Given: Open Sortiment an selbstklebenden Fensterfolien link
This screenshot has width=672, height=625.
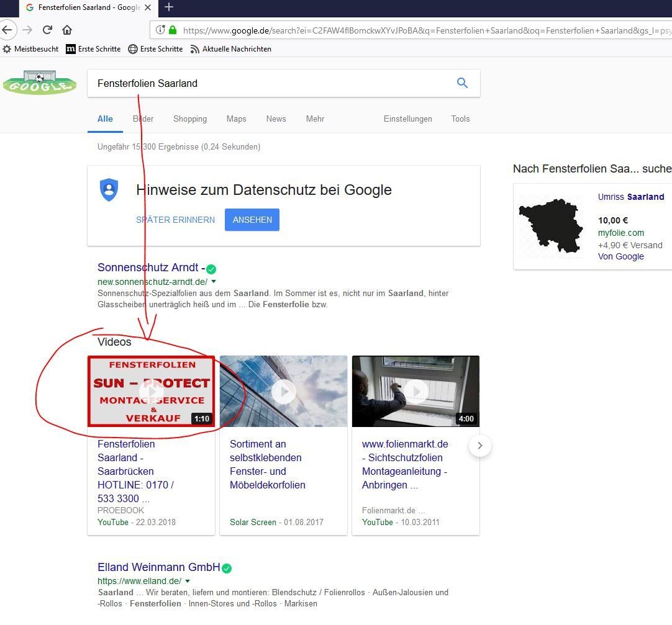Looking at the screenshot, I should 268,464.
